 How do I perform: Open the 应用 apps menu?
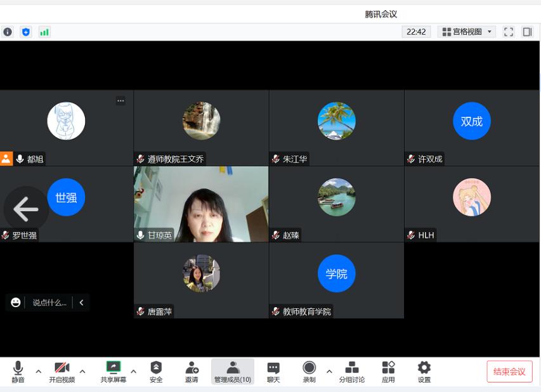(x=388, y=372)
